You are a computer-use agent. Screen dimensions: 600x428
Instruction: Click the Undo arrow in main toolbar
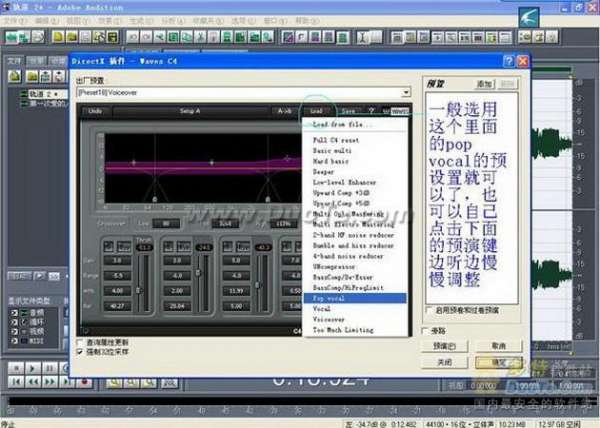point(133,37)
